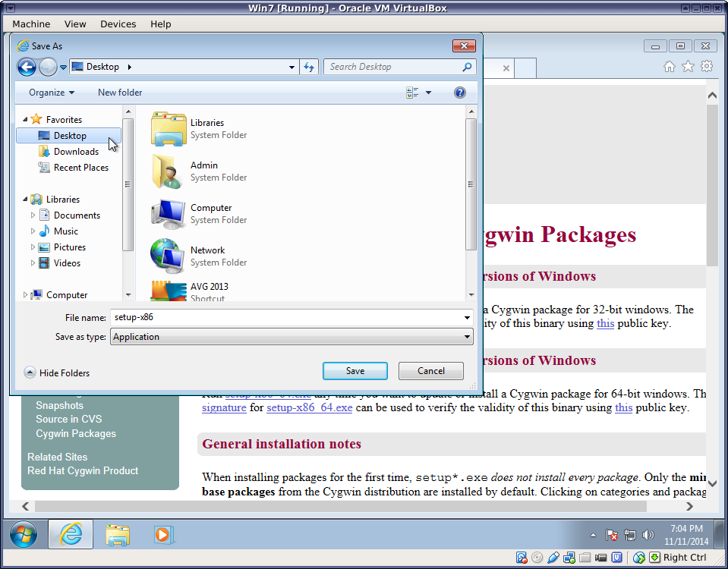Click Hide Folders toggle
The image size is (728, 569).
point(57,373)
